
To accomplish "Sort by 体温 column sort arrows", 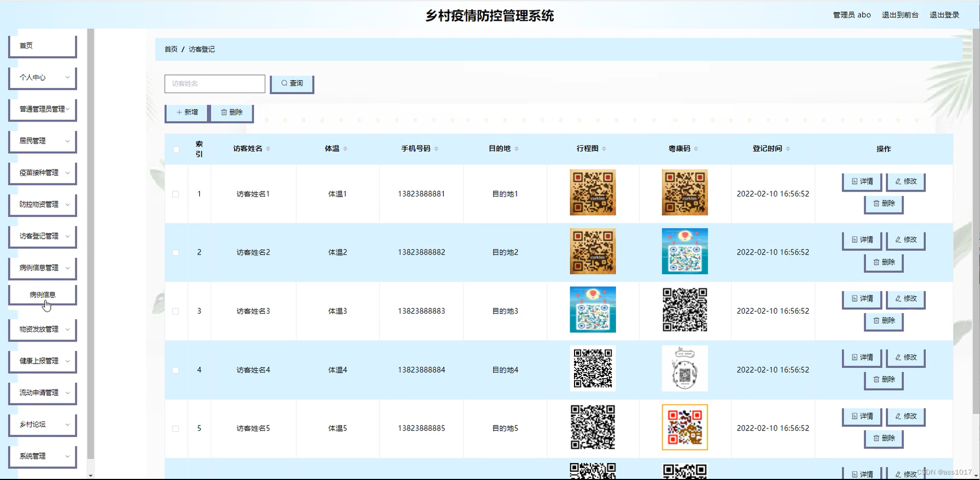I will pos(345,149).
